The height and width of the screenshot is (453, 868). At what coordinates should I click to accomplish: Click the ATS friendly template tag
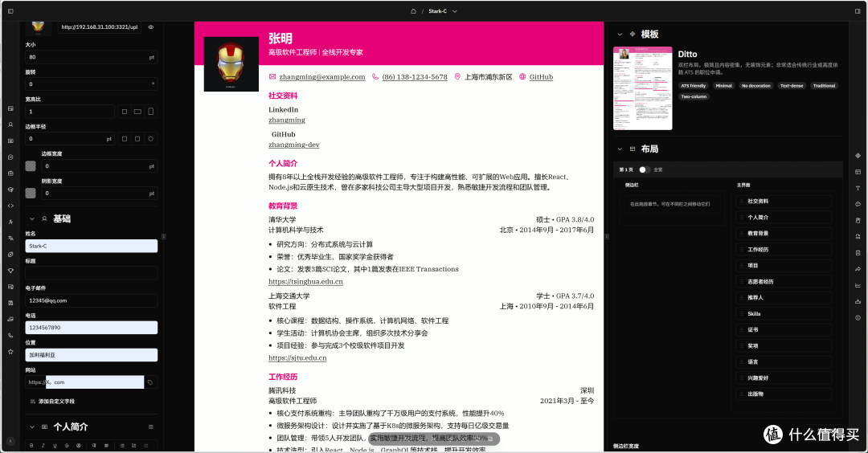[693, 86]
